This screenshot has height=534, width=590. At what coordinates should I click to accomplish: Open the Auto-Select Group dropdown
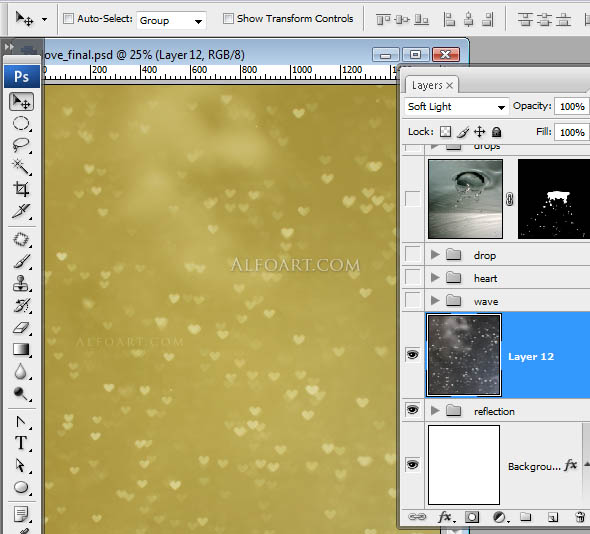coord(171,20)
